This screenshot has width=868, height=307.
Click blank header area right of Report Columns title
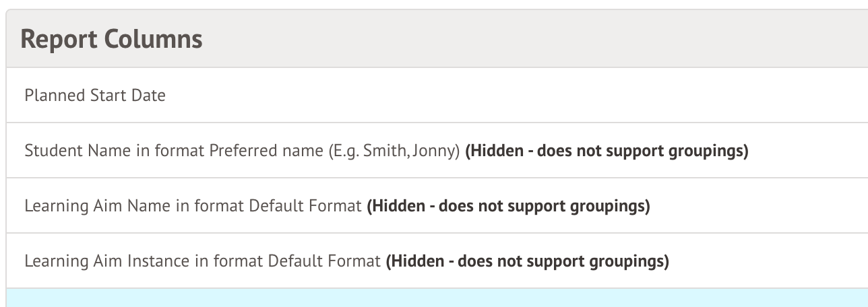(539, 39)
